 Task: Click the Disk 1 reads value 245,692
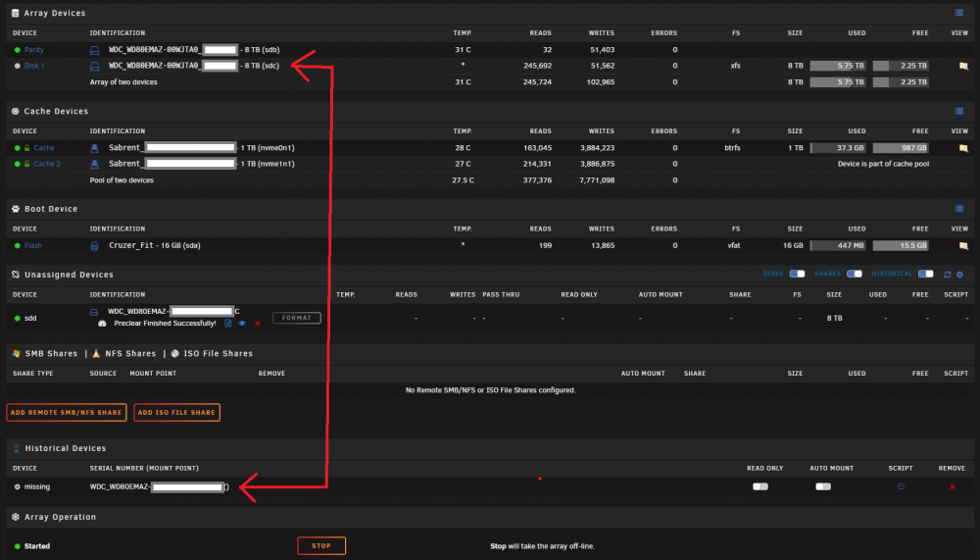click(x=537, y=66)
